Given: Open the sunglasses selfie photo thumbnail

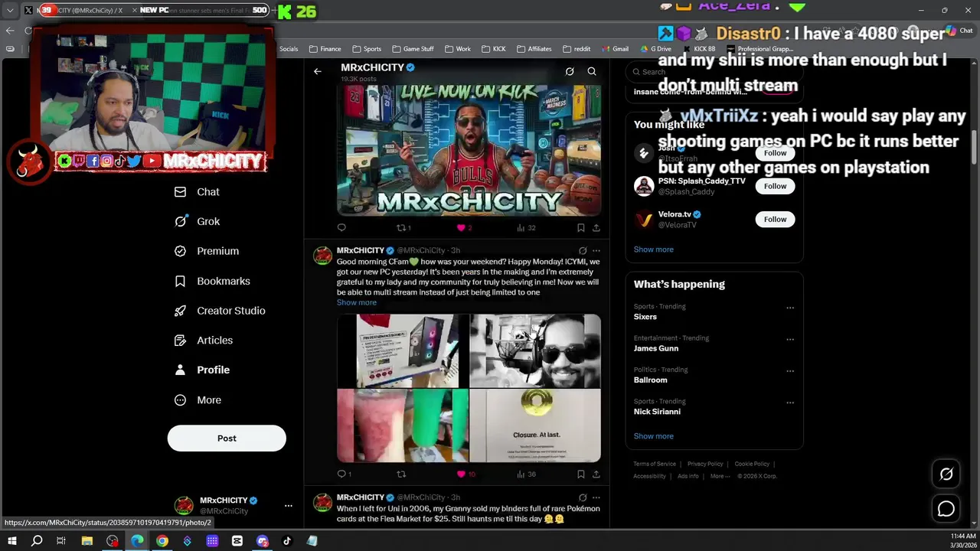Looking at the screenshot, I should coord(535,350).
